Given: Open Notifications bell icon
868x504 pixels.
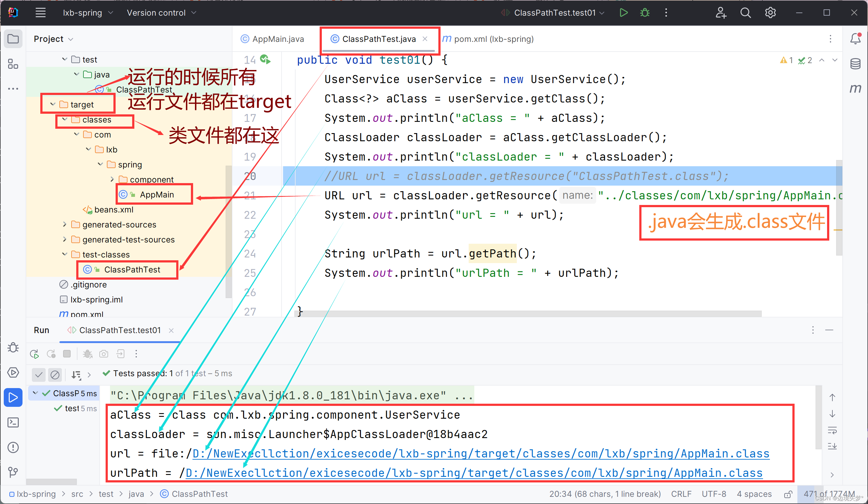Looking at the screenshot, I should [856, 38].
